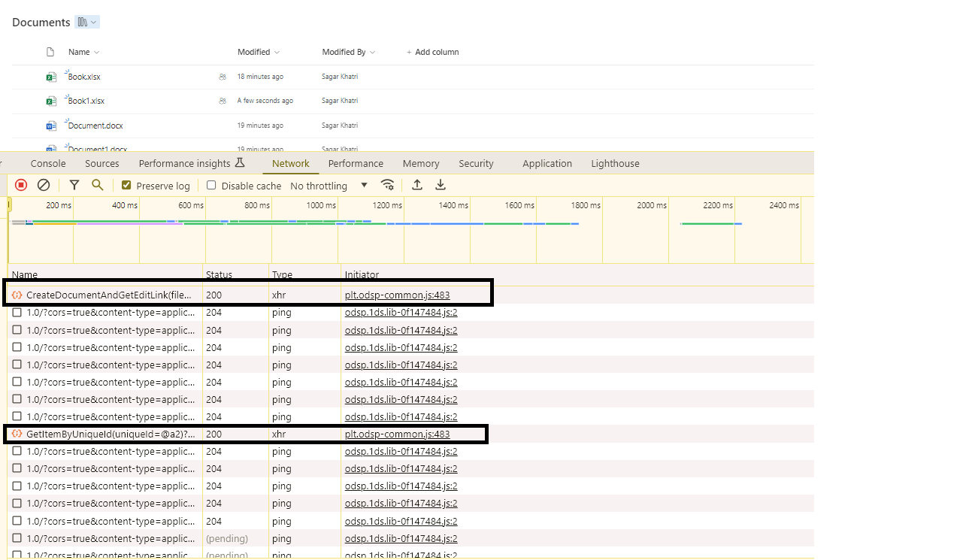The height and width of the screenshot is (560, 975).
Task: Select the CreateDocumentAndGetEditLink request row
Action: pos(103,295)
